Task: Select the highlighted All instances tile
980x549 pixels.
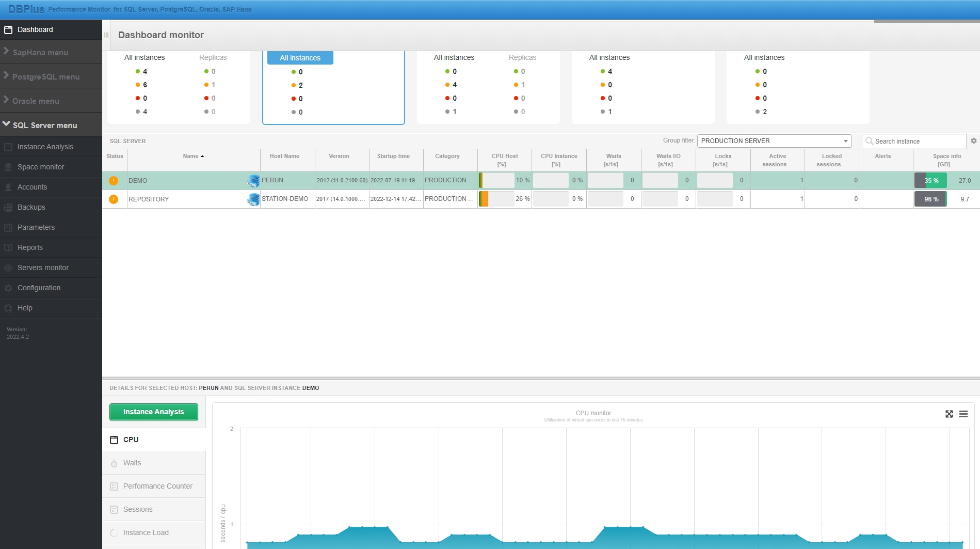Action: tap(300, 58)
